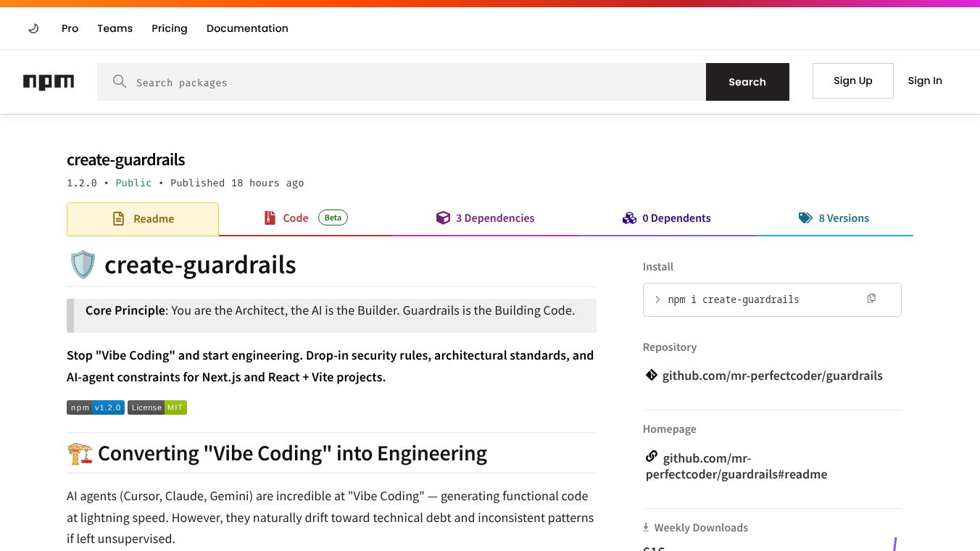
Task: Copy the npm install command
Action: 871,299
